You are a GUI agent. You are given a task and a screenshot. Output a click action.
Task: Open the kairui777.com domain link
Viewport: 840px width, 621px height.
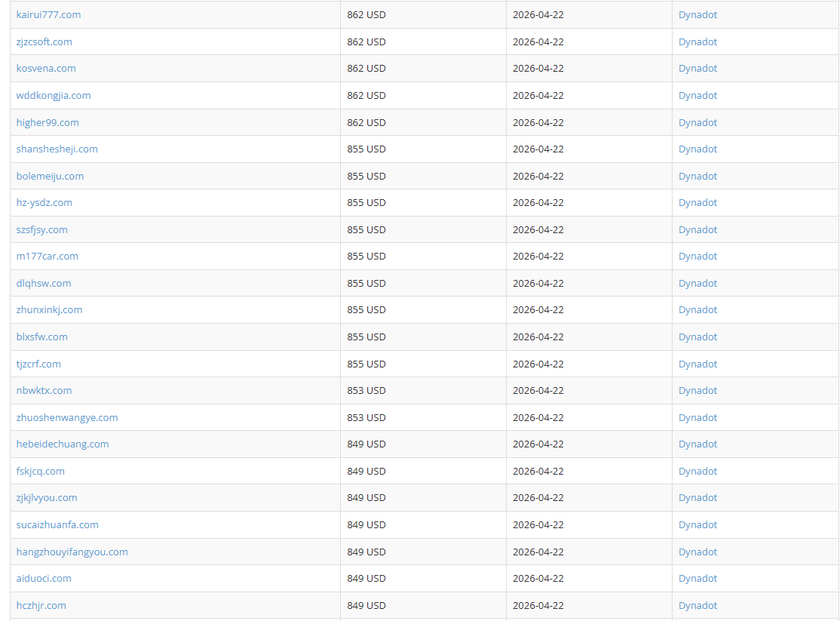[x=49, y=15]
